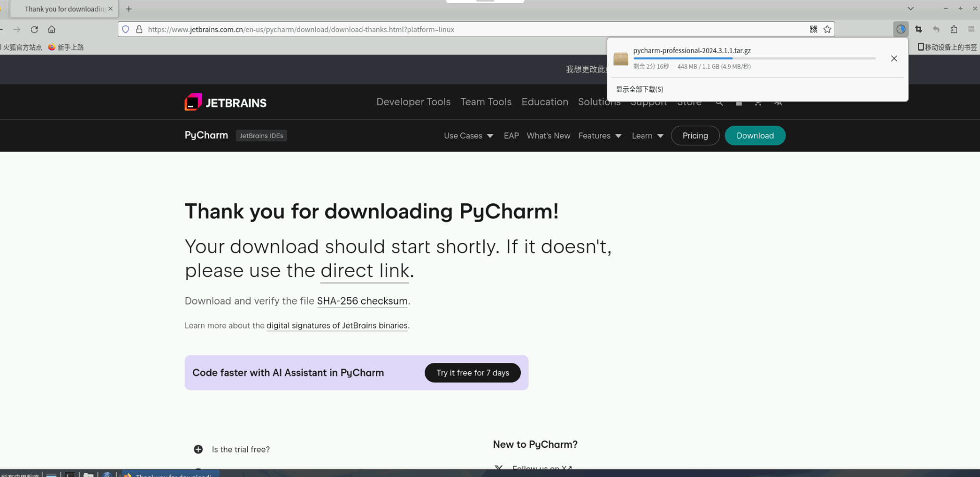Bookmark this page with the star icon
Viewport: 980px width, 477px height.
[x=827, y=30]
